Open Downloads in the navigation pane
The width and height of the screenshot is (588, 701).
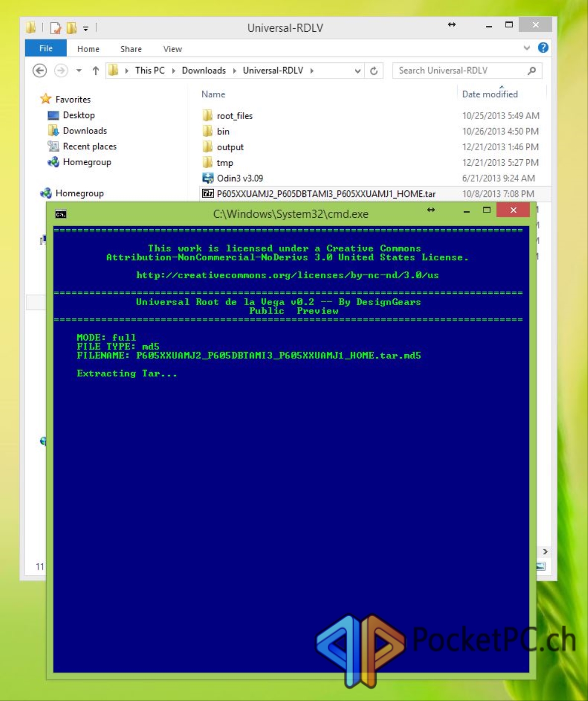tap(84, 130)
